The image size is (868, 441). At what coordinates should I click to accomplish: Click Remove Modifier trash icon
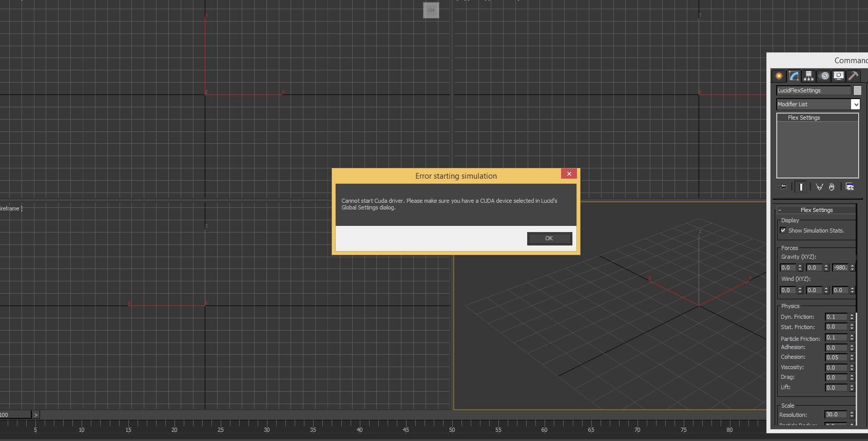832,187
